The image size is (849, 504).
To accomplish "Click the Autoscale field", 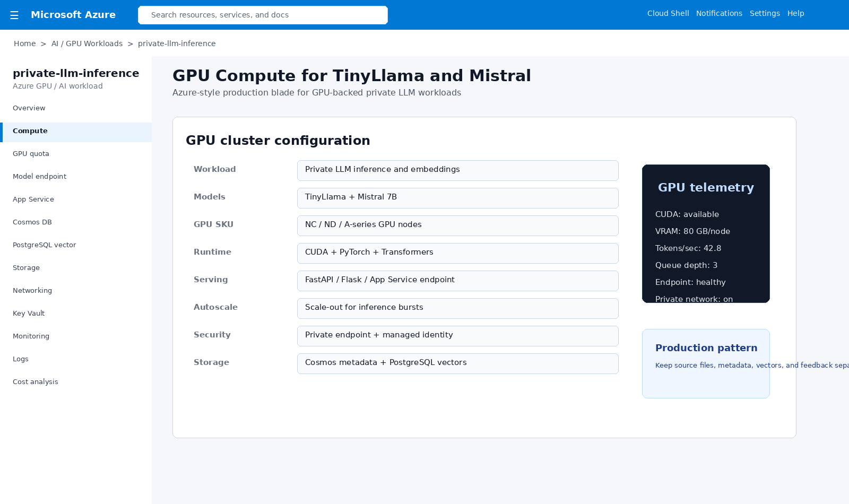I will pos(458,308).
